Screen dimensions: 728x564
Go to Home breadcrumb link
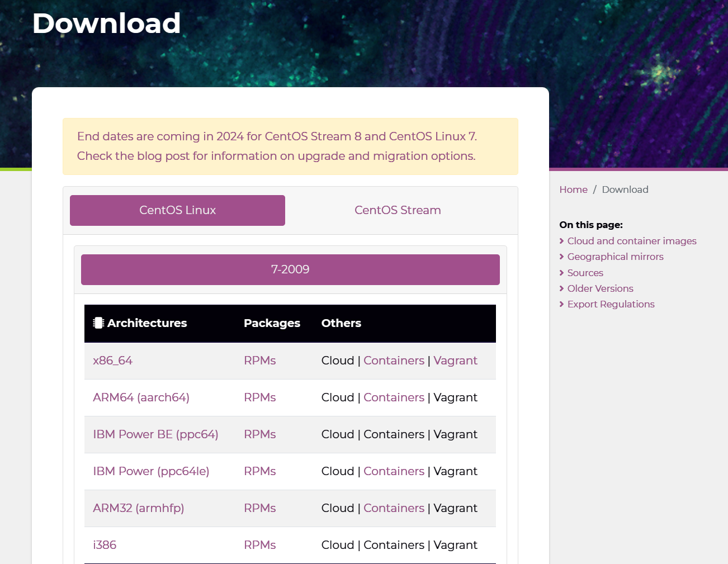pos(573,189)
